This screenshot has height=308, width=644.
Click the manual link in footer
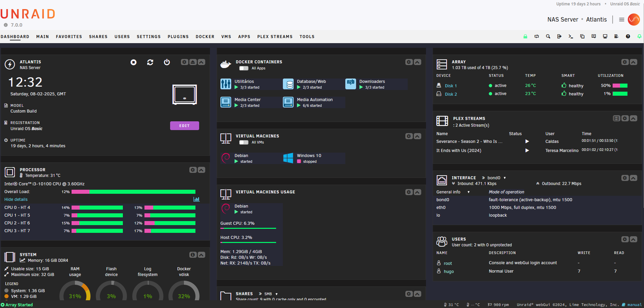(634, 305)
